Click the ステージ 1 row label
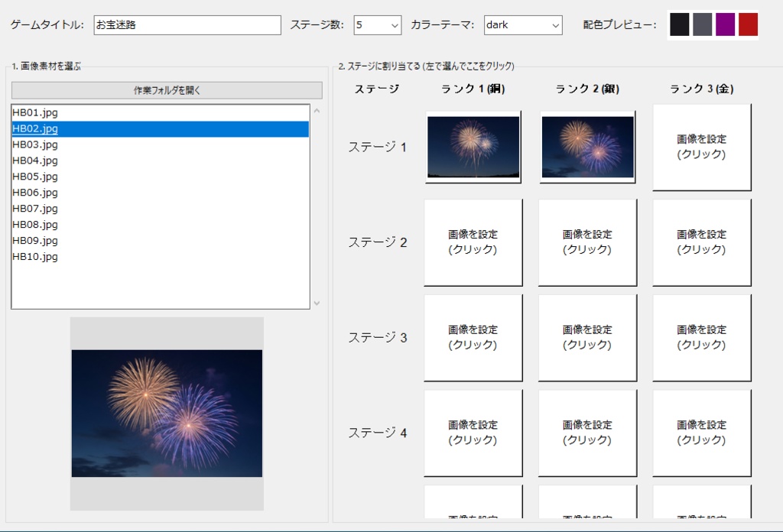The image size is (783, 532). (x=378, y=148)
